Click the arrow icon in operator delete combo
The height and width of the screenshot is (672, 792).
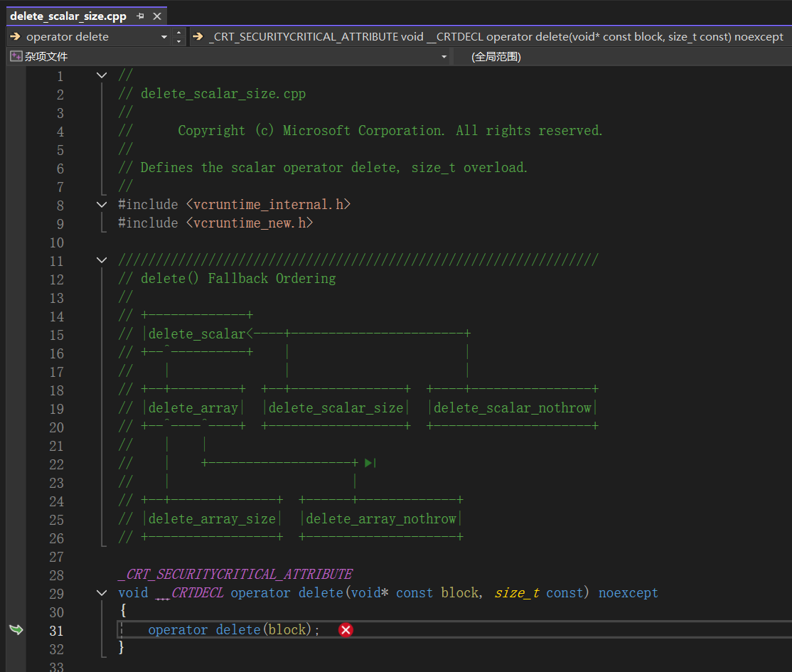pyautogui.click(x=15, y=36)
